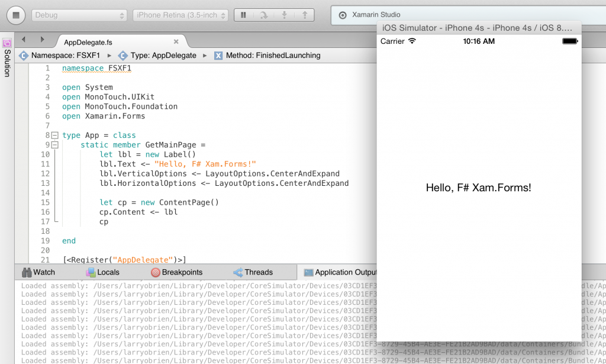Image resolution: width=606 pixels, height=364 pixels.
Task: Tap Hello, F# Xam.Forms! label in simulator
Action: (478, 188)
